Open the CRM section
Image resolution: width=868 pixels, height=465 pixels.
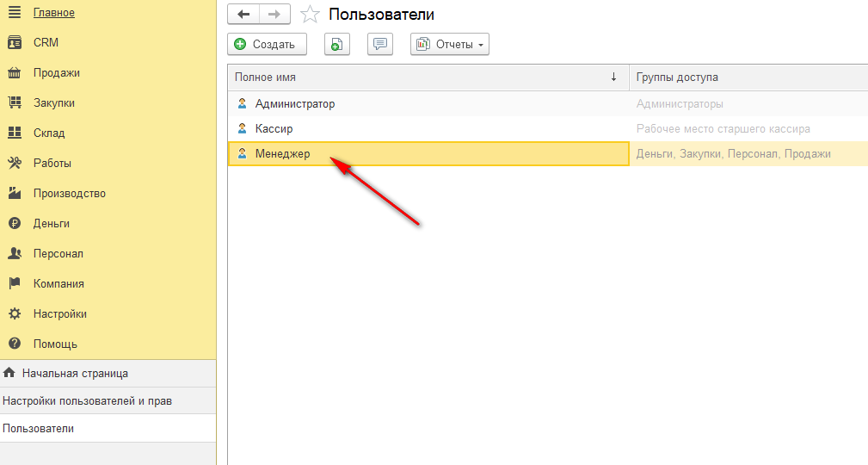(x=46, y=43)
